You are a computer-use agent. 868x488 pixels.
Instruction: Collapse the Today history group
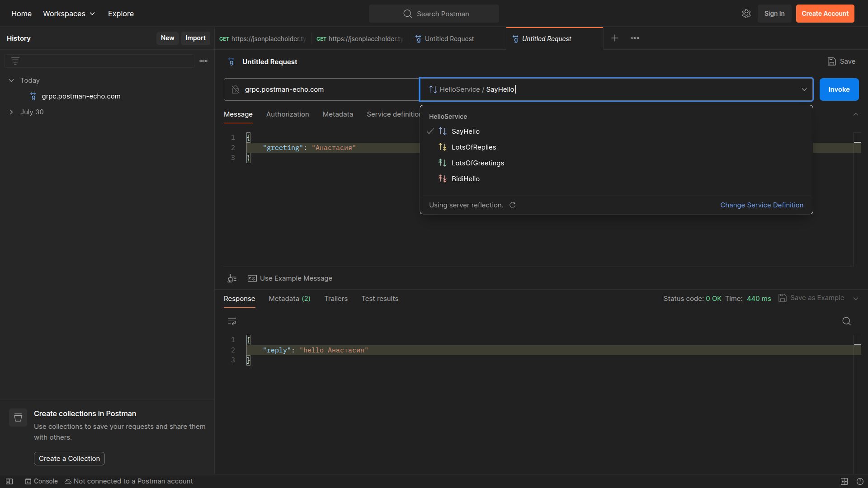[11, 80]
